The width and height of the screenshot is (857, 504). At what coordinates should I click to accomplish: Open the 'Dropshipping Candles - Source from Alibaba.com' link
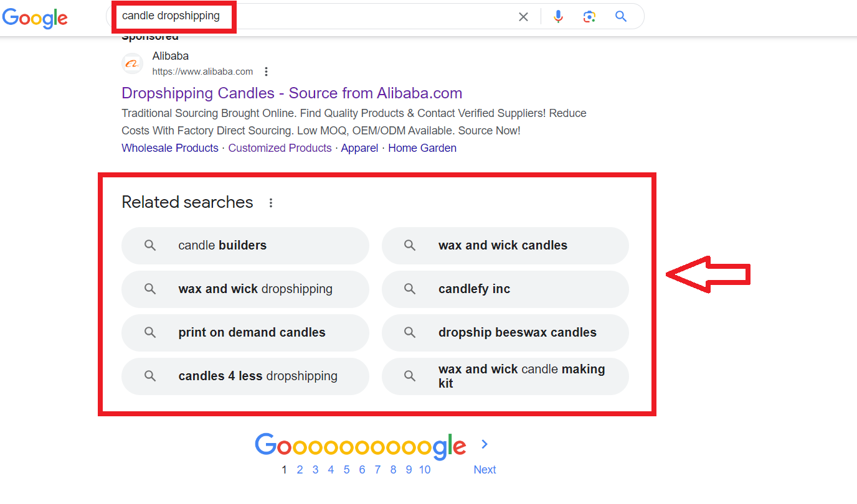pos(291,93)
